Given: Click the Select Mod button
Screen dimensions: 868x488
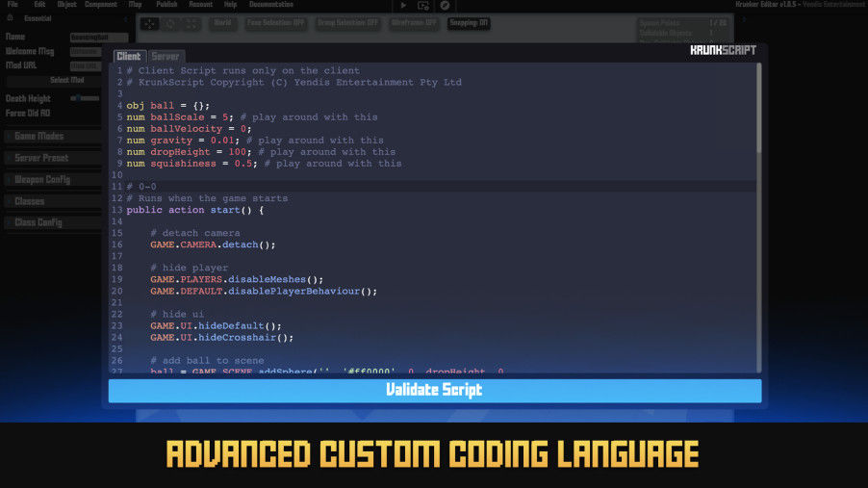Looking at the screenshot, I should pyautogui.click(x=66, y=80).
